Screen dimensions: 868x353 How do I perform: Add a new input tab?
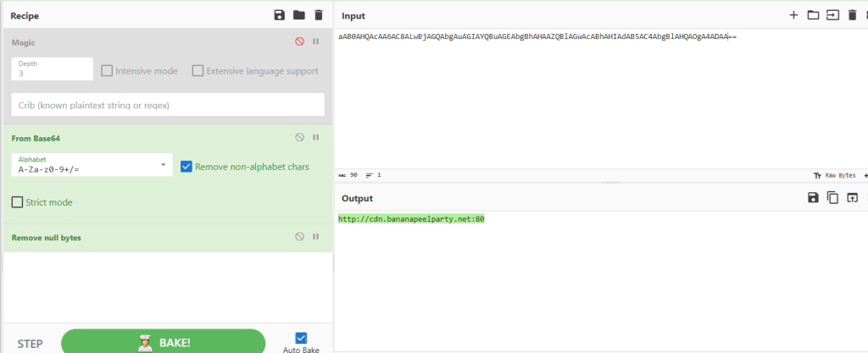point(793,15)
